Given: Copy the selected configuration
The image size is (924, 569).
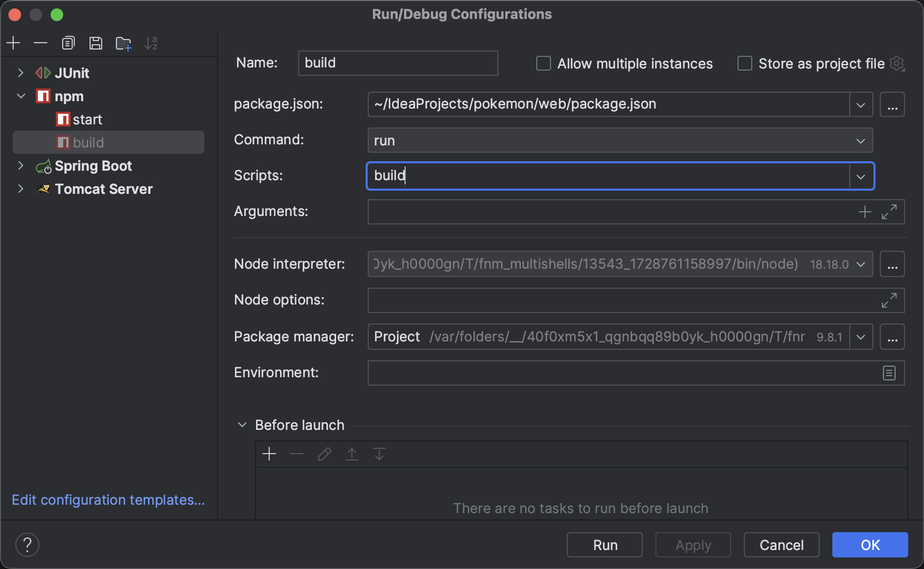Looking at the screenshot, I should coord(68,43).
